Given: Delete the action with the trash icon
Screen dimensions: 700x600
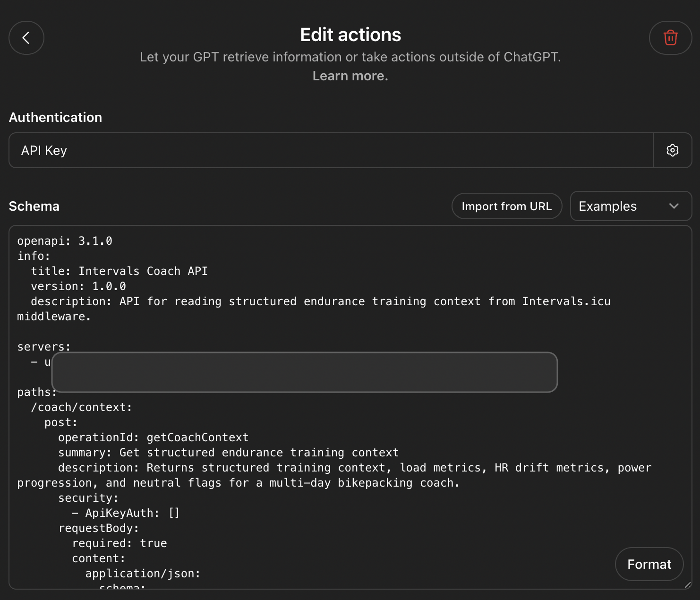Looking at the screenshot, I should [670, 38].
